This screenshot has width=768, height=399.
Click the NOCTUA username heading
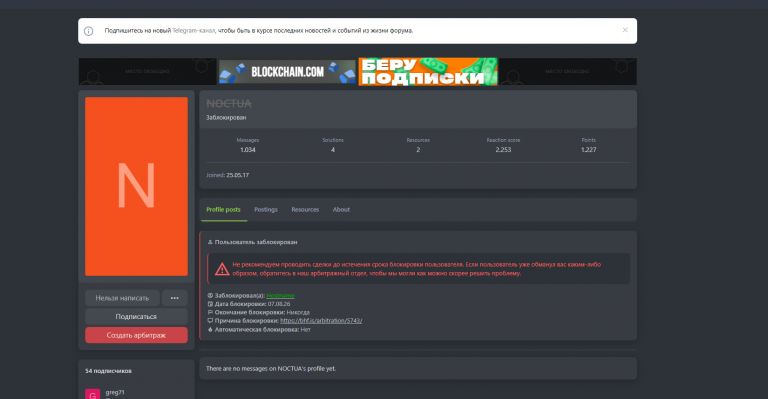229,103
